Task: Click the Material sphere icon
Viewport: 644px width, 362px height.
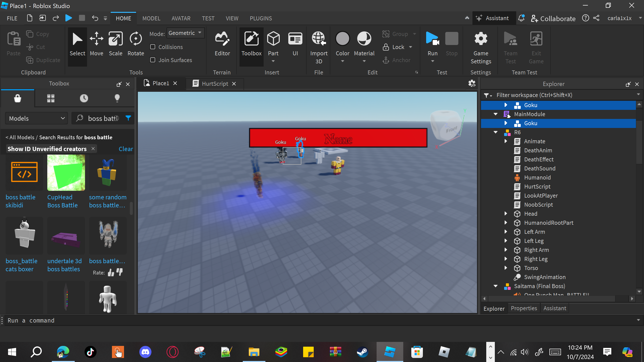Action: tap(364, 39)
